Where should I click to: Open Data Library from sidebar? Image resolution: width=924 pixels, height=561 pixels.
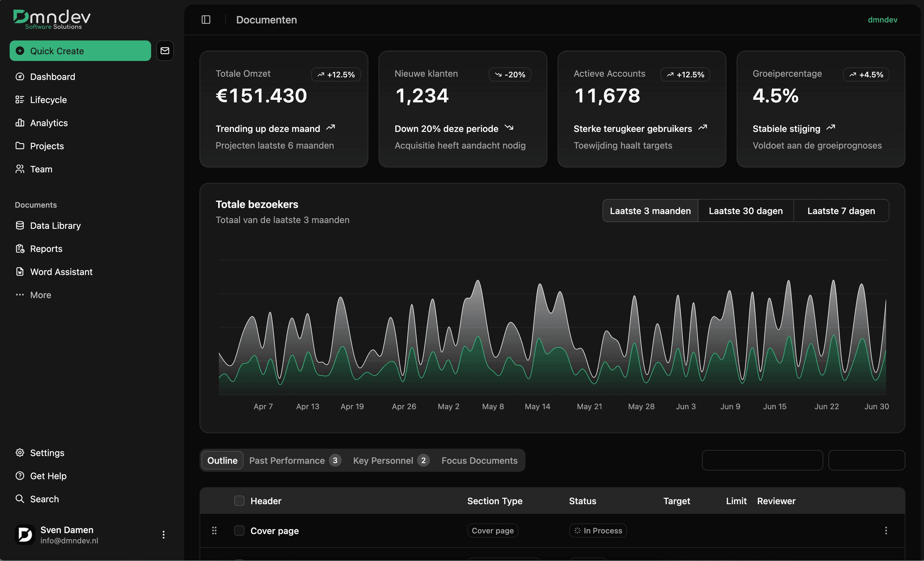pyautogui.click(x=55, y=225)
